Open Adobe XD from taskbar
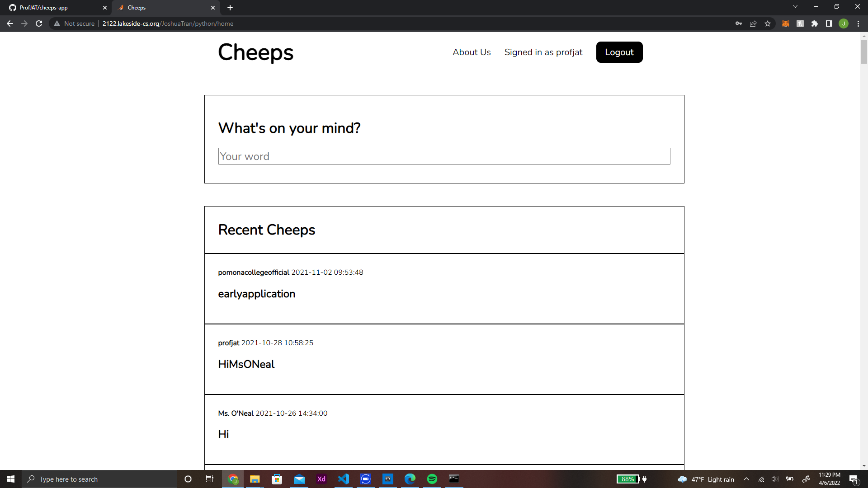 tap(321, 479)
